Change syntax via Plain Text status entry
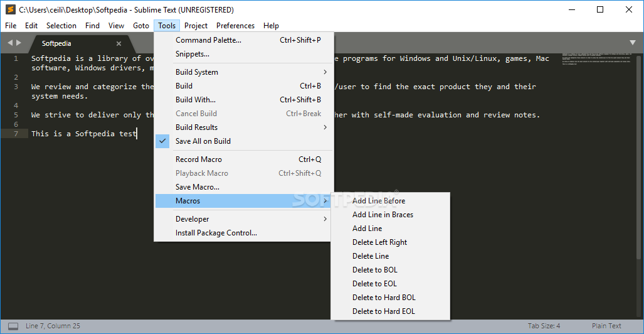The image size is (644, 334). point(606,326)
